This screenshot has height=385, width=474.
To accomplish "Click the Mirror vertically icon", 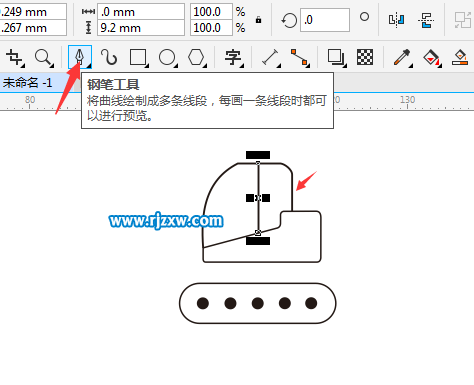I will [x=426, y=20].
